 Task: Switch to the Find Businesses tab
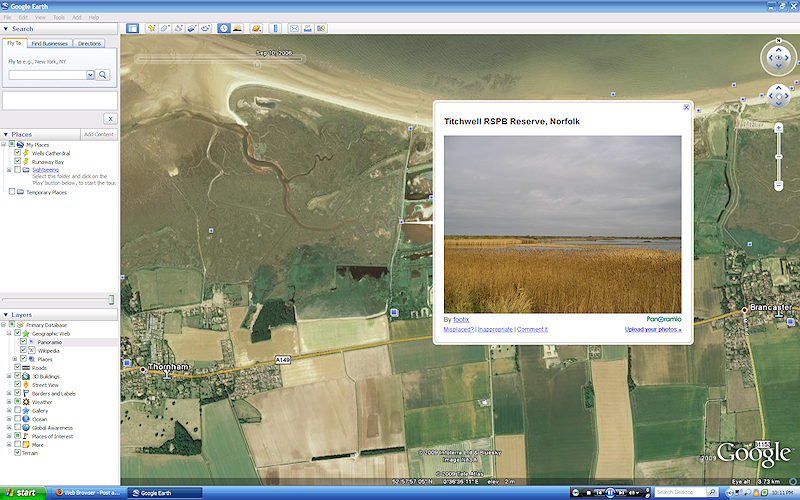pos(49,44)
